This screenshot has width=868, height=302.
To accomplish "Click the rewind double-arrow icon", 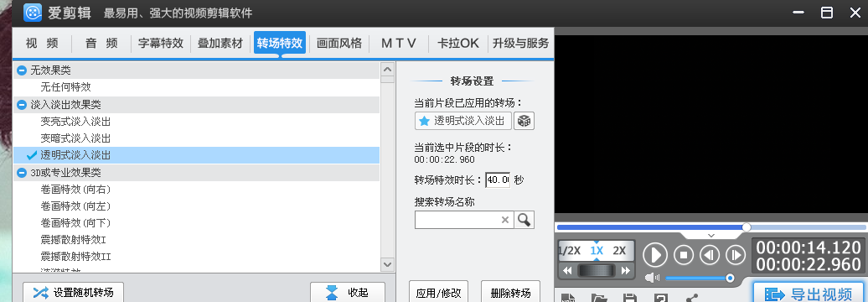I will click(x=567, y=271).
